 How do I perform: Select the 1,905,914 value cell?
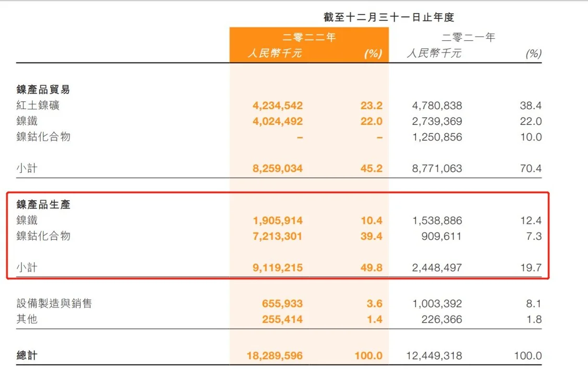277,220
